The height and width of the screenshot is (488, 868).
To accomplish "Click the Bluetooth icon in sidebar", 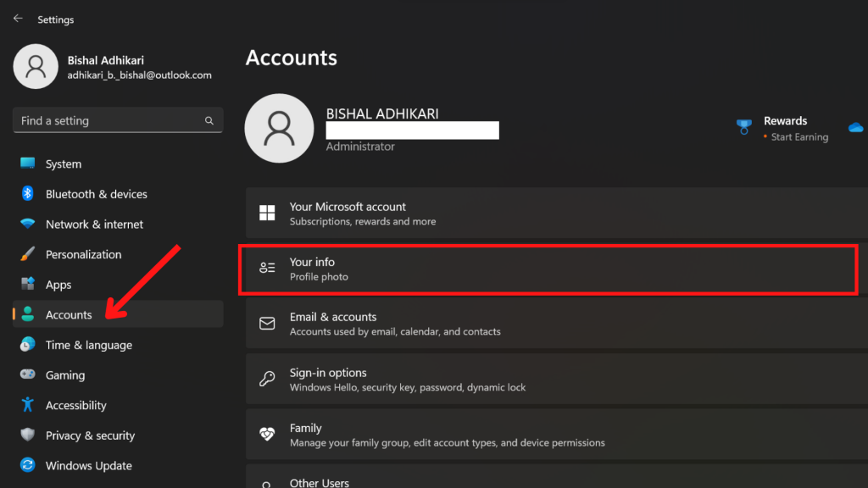I will tap(27, 194).
